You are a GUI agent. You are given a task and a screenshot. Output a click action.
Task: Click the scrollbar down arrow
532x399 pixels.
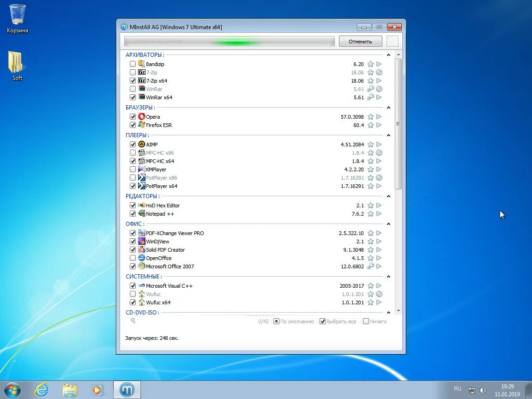399,310
